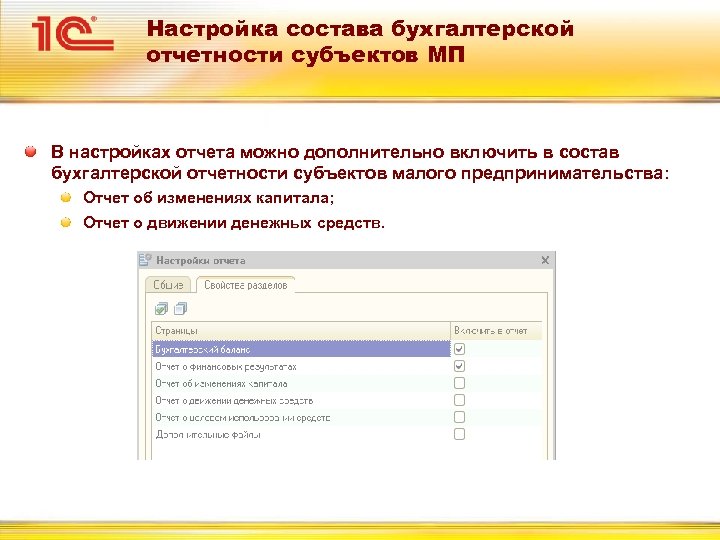This screenshot has height=540, width=720.
Task: Enable Отчет о движении денежных средств checkbox
Action: pos(459,400)
